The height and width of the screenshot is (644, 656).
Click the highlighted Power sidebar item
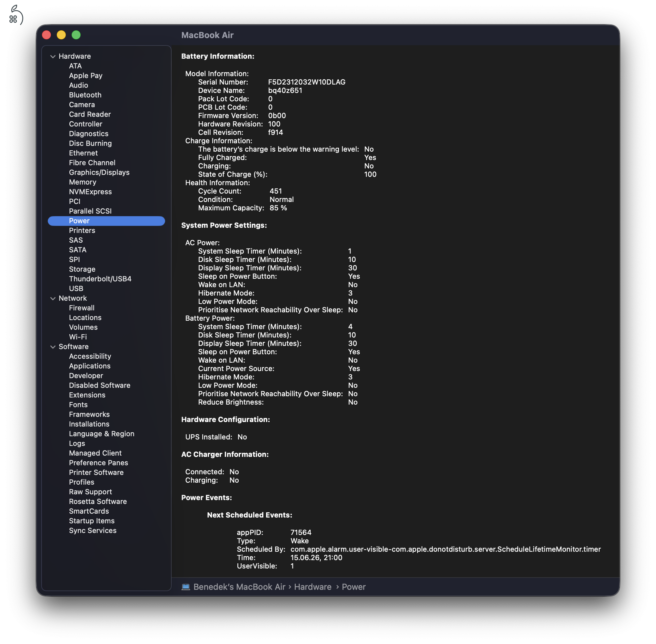coord(106,221)
